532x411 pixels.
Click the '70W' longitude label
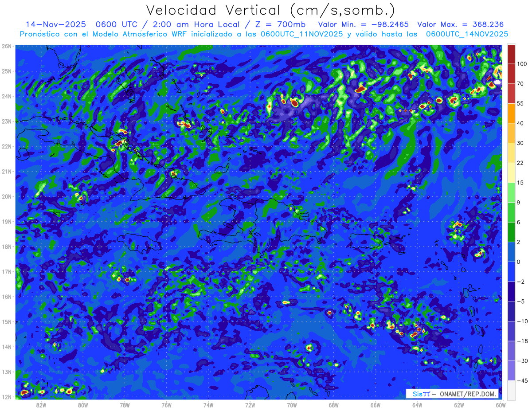click(x=292, y=405)
